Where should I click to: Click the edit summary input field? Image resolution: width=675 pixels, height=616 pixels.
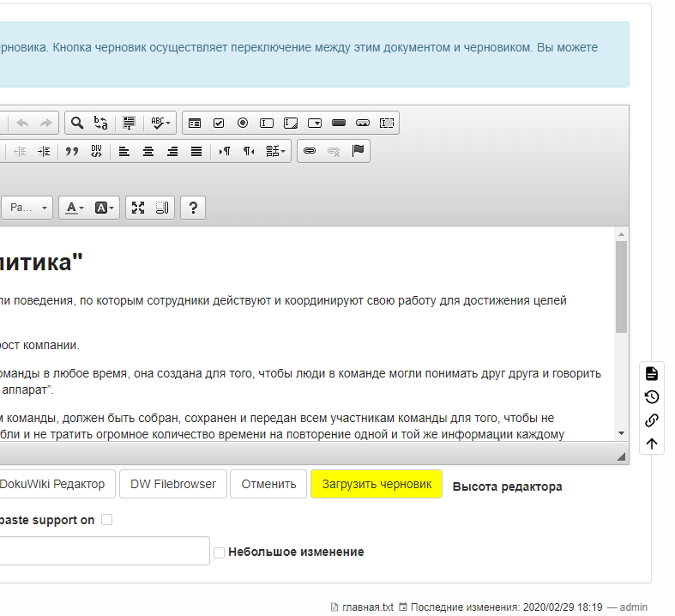coord(103,551)
